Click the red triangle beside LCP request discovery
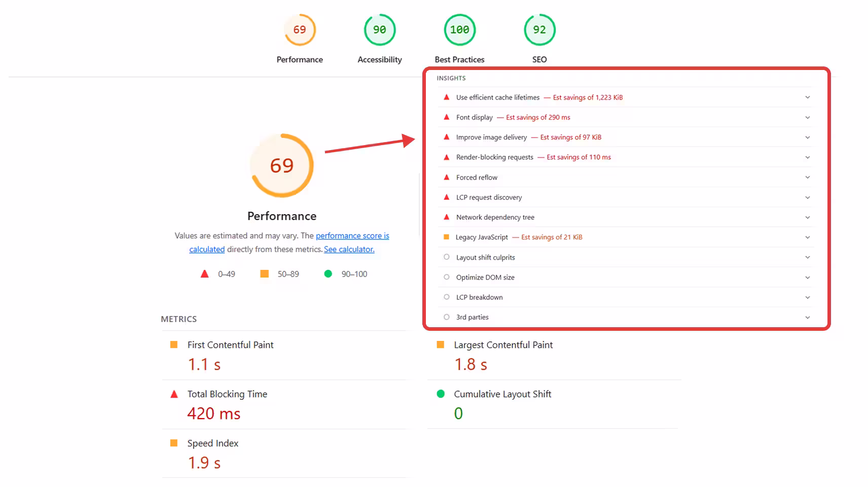 (x=447, y=197)
